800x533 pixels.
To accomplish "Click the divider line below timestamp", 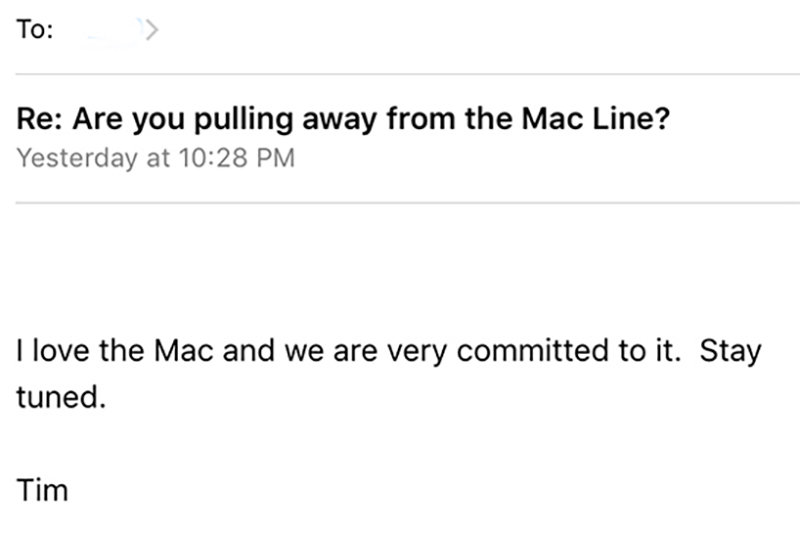I will [400, 202].
